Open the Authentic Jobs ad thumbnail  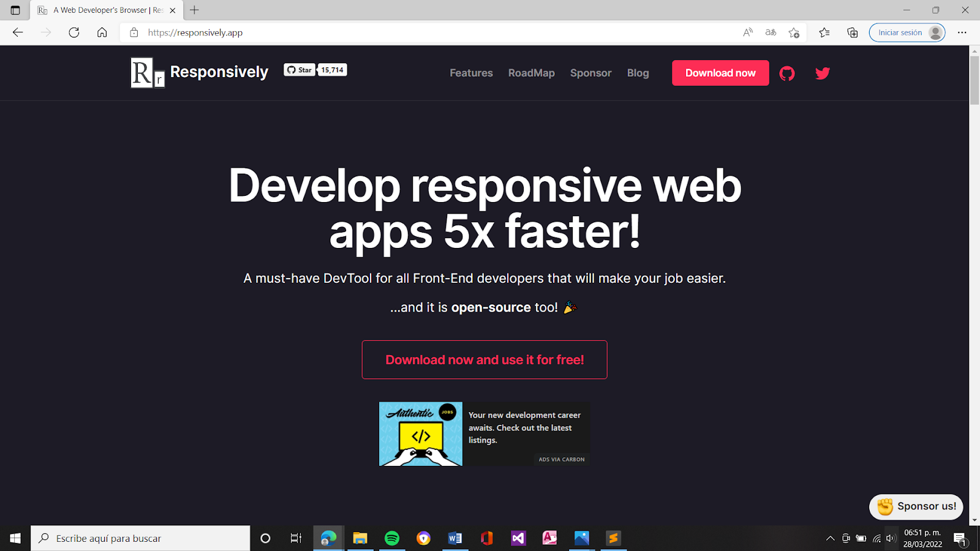421,434
